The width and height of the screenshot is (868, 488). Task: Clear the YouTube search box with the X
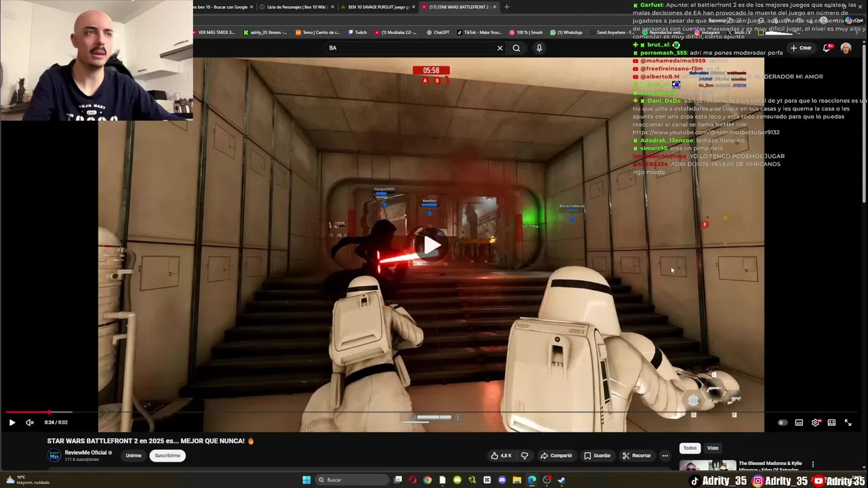[x=500, y=48]
